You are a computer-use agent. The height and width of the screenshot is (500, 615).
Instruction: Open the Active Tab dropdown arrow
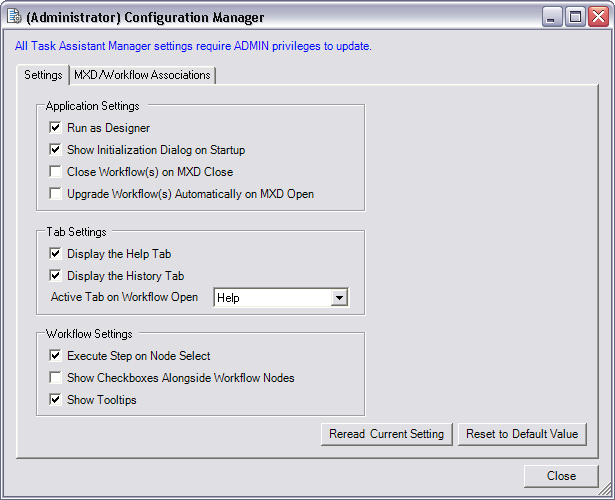click(x=339, y=298)
